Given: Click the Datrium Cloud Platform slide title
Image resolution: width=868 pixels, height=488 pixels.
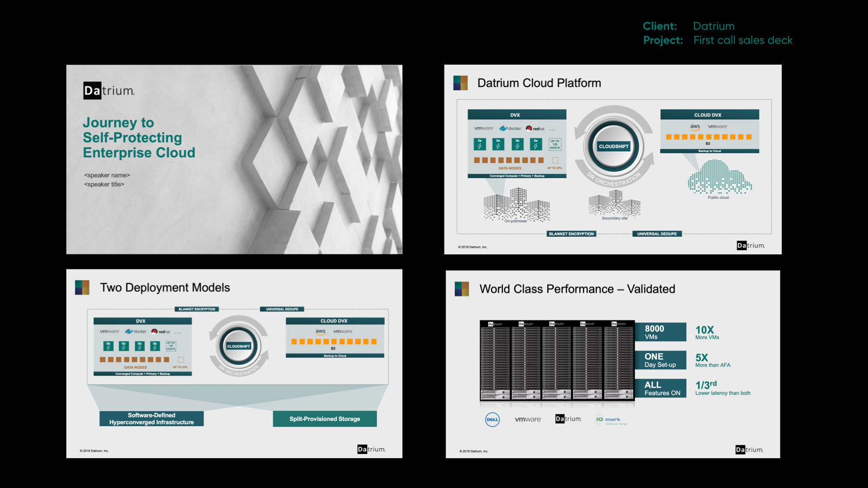Looking at the screenshot, I should [539, 83].
